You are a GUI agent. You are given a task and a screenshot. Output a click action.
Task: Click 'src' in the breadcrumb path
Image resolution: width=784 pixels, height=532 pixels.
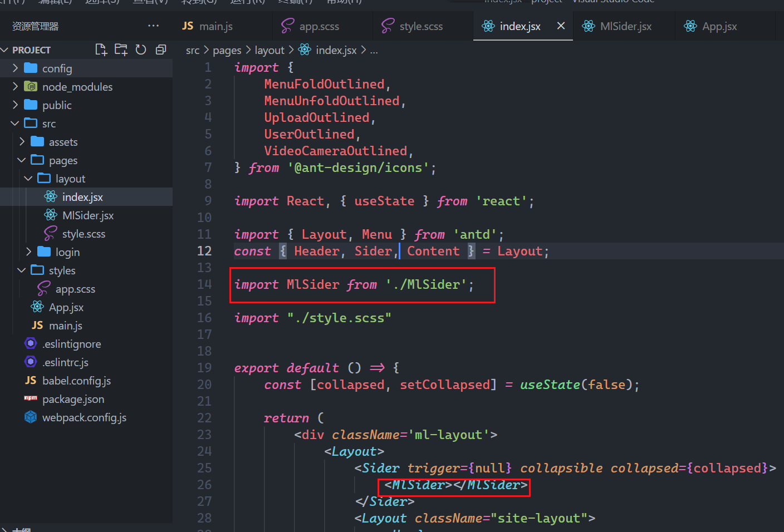[x=193, y=50]
